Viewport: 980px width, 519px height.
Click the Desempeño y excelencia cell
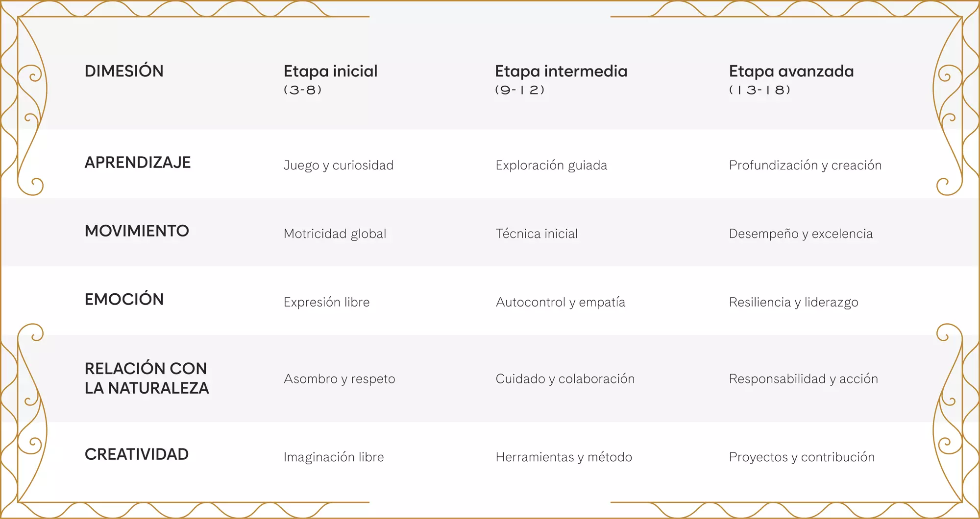click(x=800, y=234)
